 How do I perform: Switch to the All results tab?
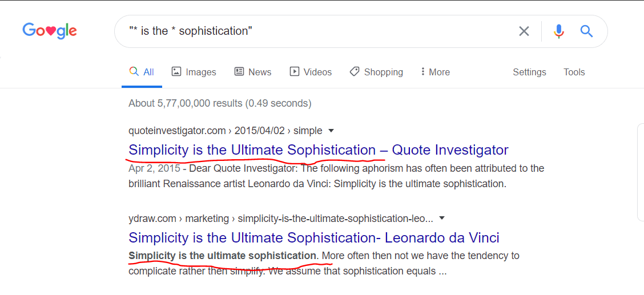(x=142, y=72)
